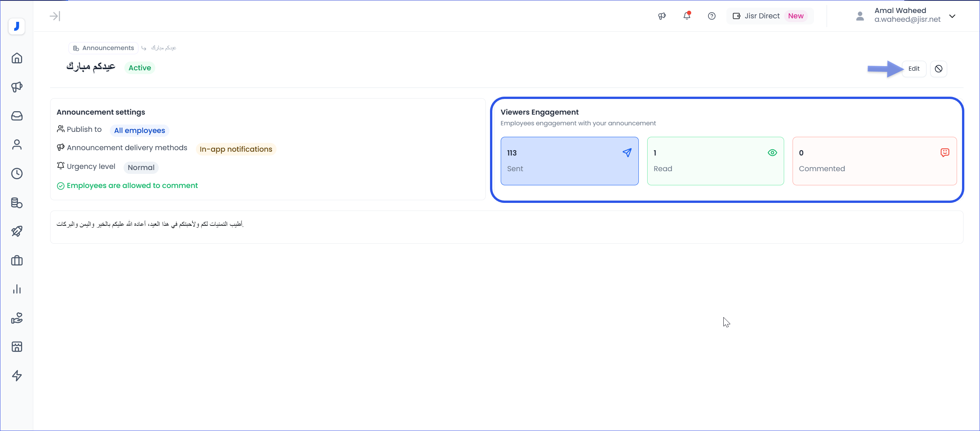Expand the Amal Waheed account dropdown
Screen dimensions: 980x431
click(952, 16)
